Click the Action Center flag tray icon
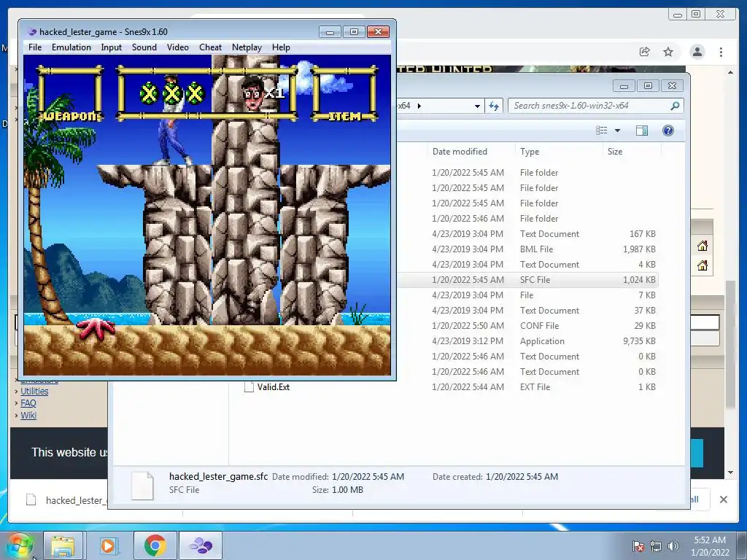Screen dimensions: 747x560 pyautogui.click(x=638, y=546)
